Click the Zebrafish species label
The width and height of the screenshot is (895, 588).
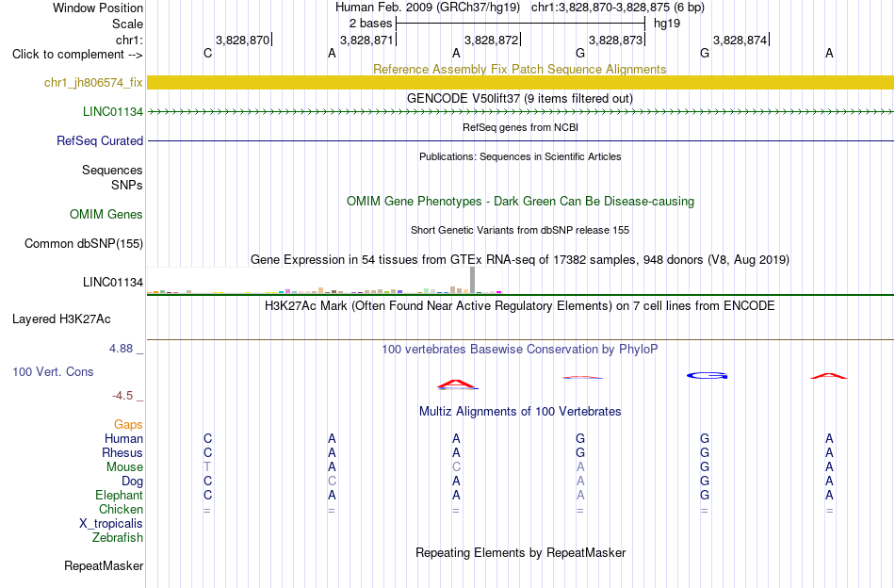point(117,537)
